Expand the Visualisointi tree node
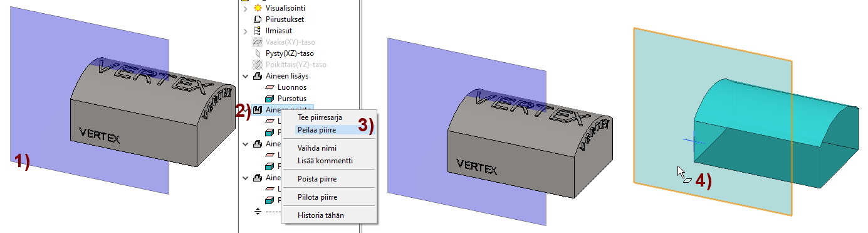868x233 pixels. pyautogui.click(x=245, y=8)
